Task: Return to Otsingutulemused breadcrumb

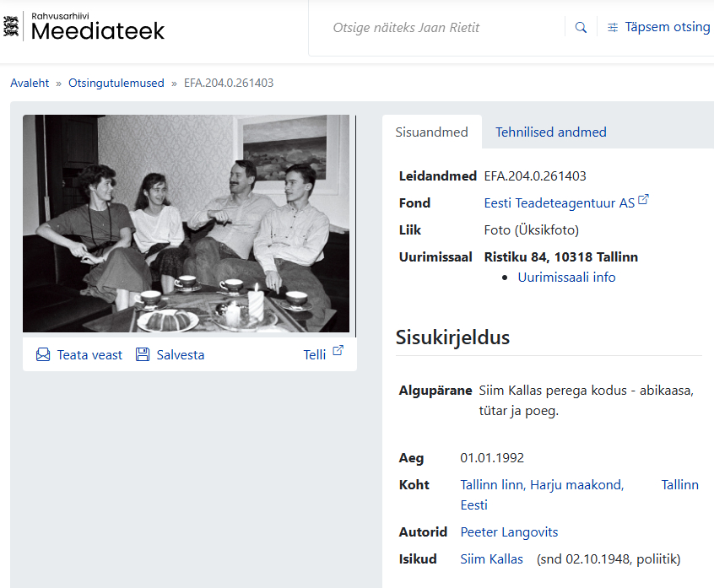Action: click(116, 84)
